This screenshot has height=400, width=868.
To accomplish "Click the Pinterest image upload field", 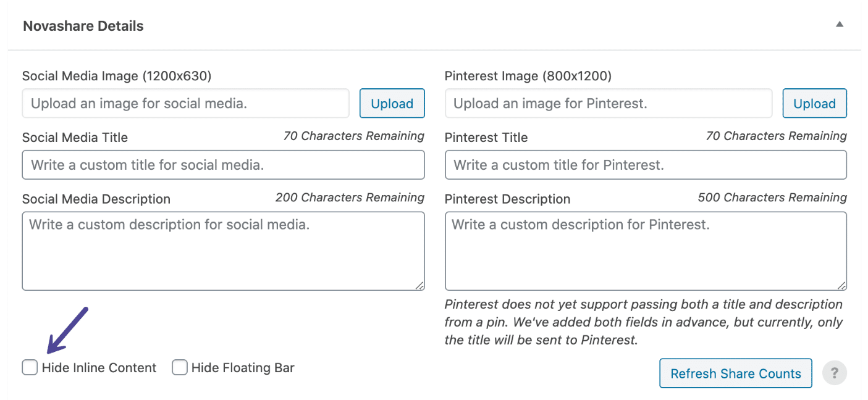I will click(x=609, y=103).
